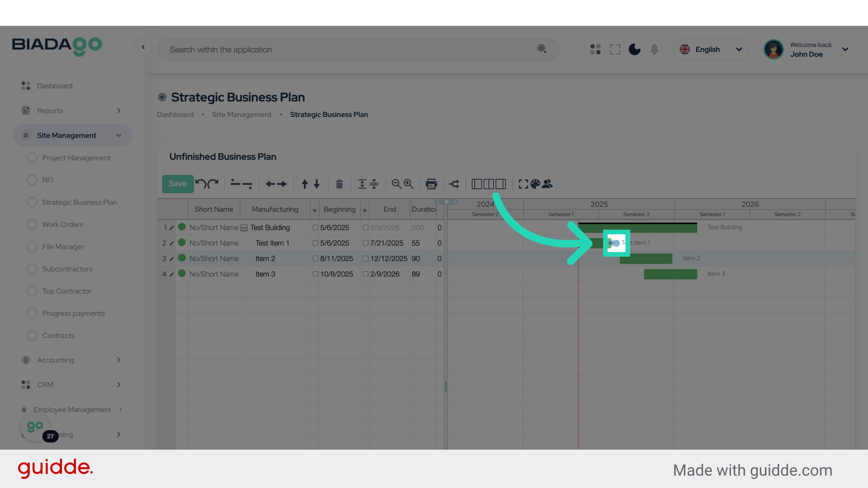The height and width of the screenshot is (488, 868).
Task: Toggle milestone checkbox beside beginning 5/6/2025 Test Building
Action: click(316, 228)
